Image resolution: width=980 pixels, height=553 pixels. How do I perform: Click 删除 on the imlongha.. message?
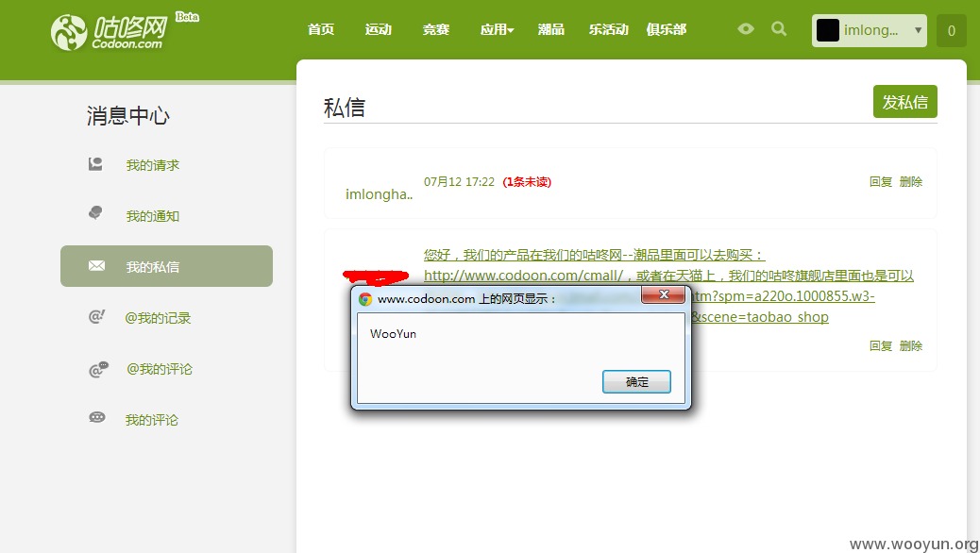(911, 182)
